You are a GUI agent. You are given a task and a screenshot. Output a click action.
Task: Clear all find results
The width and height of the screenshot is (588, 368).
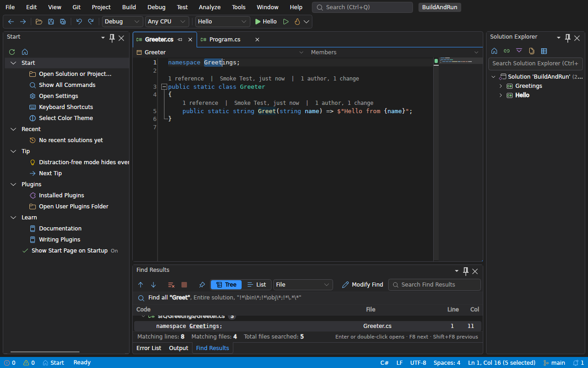click(x=171, y=285)
